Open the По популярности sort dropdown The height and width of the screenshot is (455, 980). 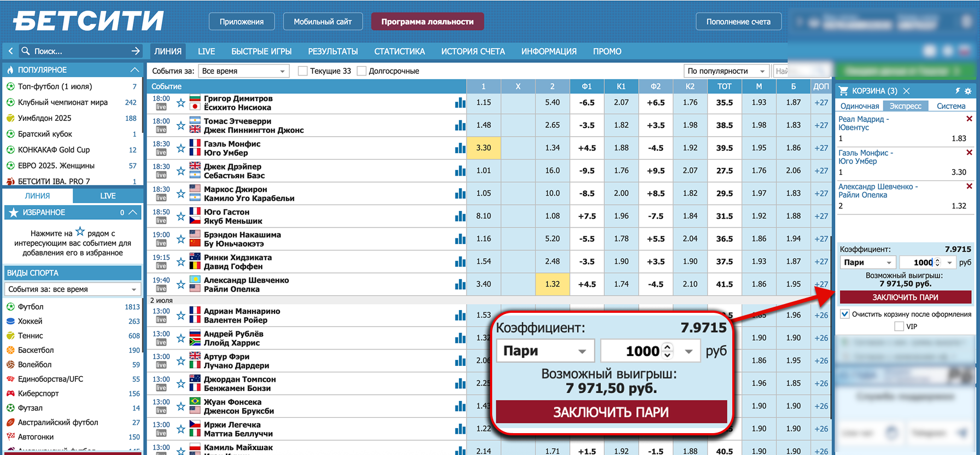[x=726, y=71]
